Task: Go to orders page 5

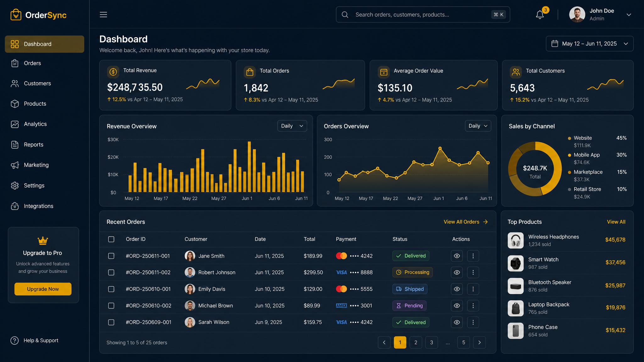Action: tap(464, 343)
